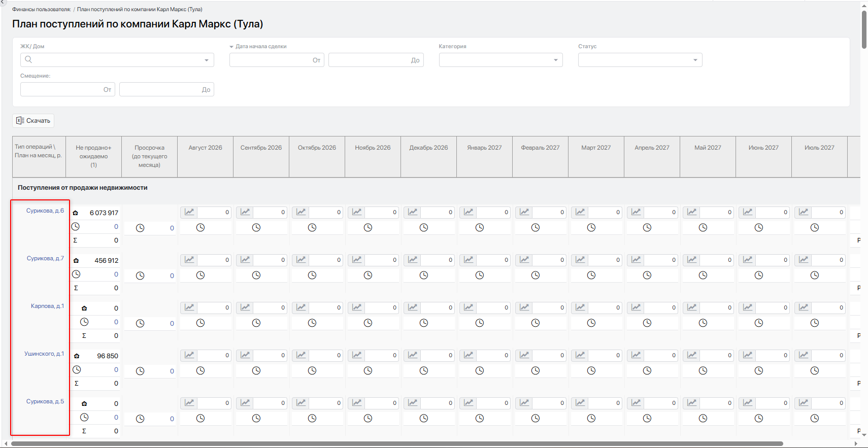This screenshot has width=868, height=448.
Task: Click clock icon under 96 850 in Ушинского row
Action: [x=76, y=370]
